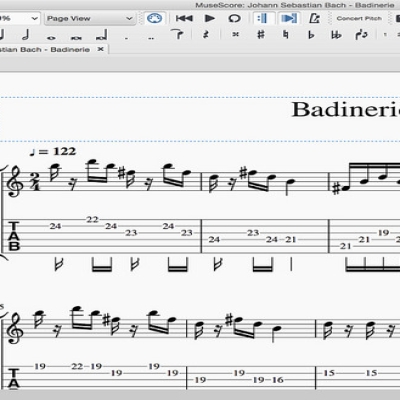
Task: Select the treble clef on the first staff
Action: point(15,182)
